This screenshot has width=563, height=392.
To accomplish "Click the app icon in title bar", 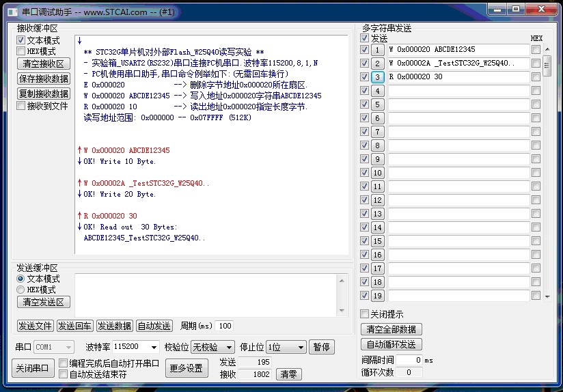I will (13, 12).
